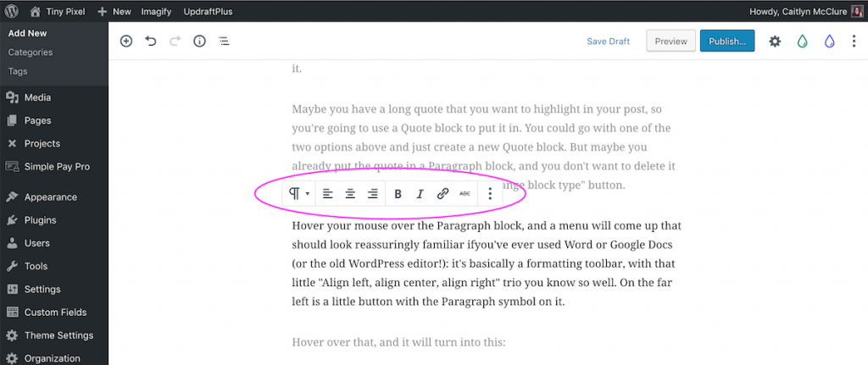Open the Projects section
Image resolution: width=868 pixels, height=365 pixels.
coord(42,143)
